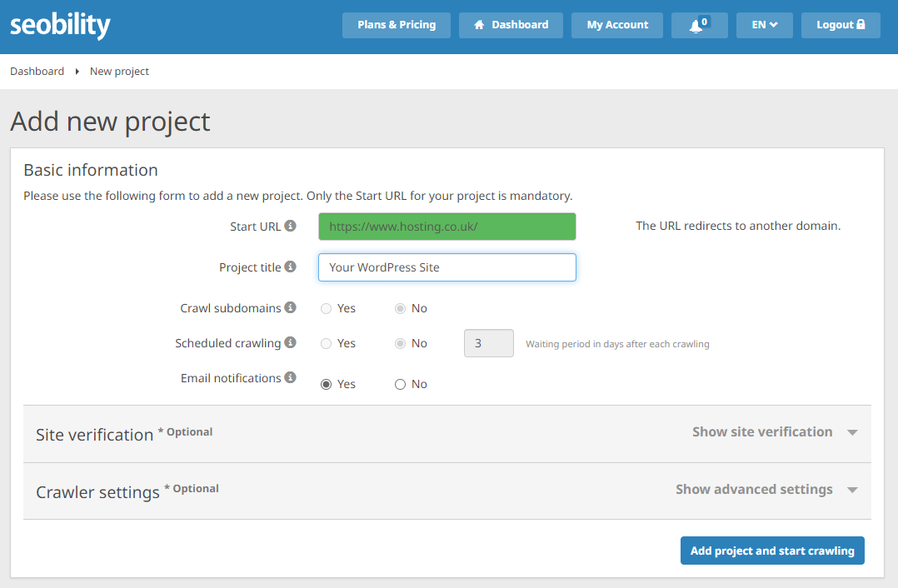The width and height of the screenshot is (898, 588).
Task: Select Yes for Email notifications
Action: click(x=327, y=384)
